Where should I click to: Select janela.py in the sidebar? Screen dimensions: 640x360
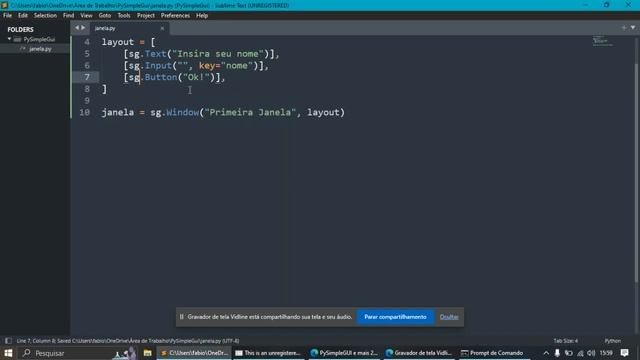point(40,49)
